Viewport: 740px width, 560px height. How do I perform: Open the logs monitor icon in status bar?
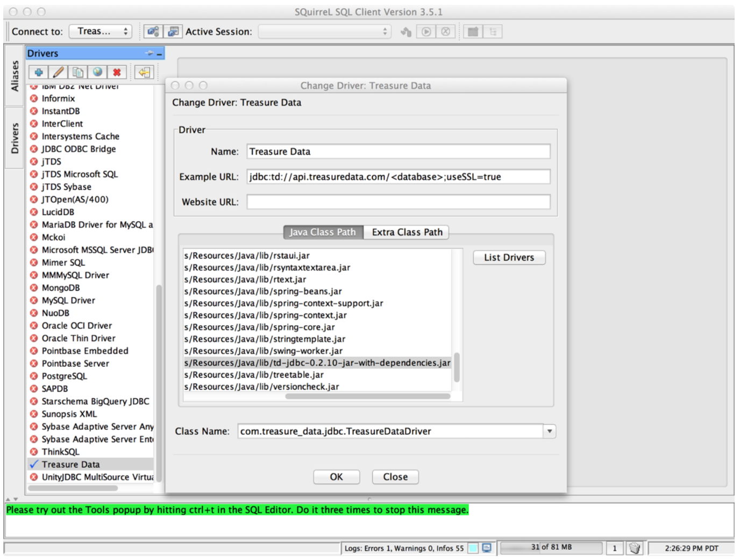(487, 548)
